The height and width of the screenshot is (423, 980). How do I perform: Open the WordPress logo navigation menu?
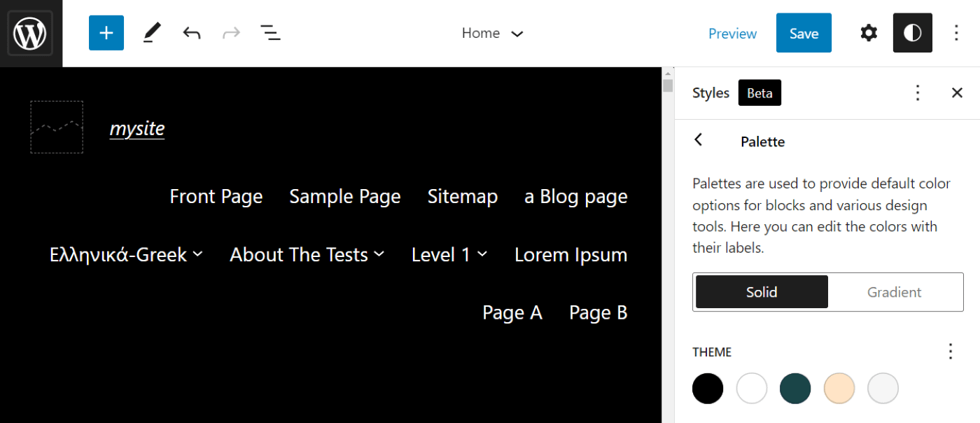[x=31, y=34]
